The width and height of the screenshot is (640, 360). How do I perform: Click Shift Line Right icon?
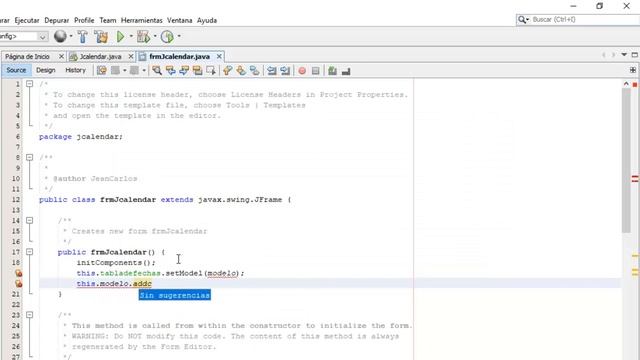pos(285,71)
